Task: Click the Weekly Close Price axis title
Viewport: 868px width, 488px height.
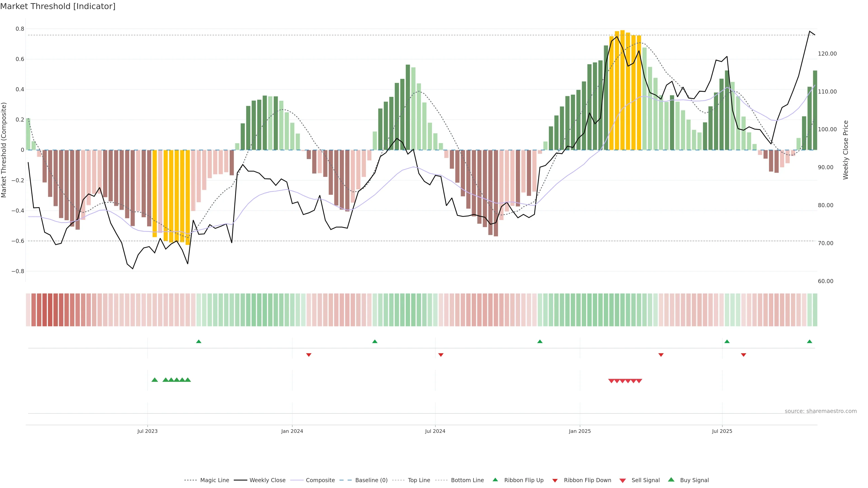Action: pos(845,150)
